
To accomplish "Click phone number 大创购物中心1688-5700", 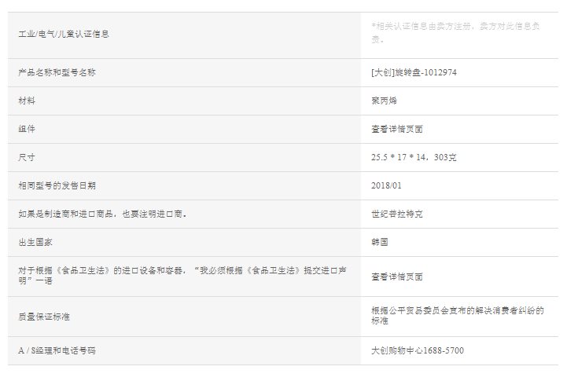I will click(x=417, y=350).
